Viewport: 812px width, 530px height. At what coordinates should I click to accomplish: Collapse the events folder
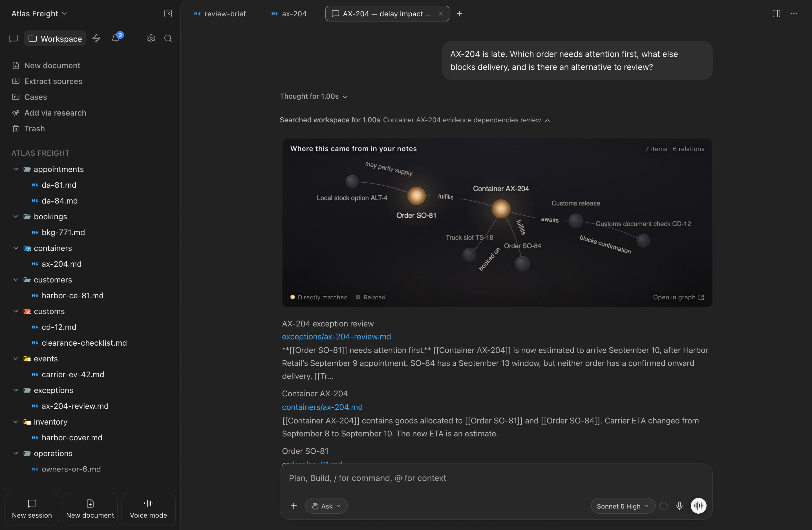click(16, 359)
